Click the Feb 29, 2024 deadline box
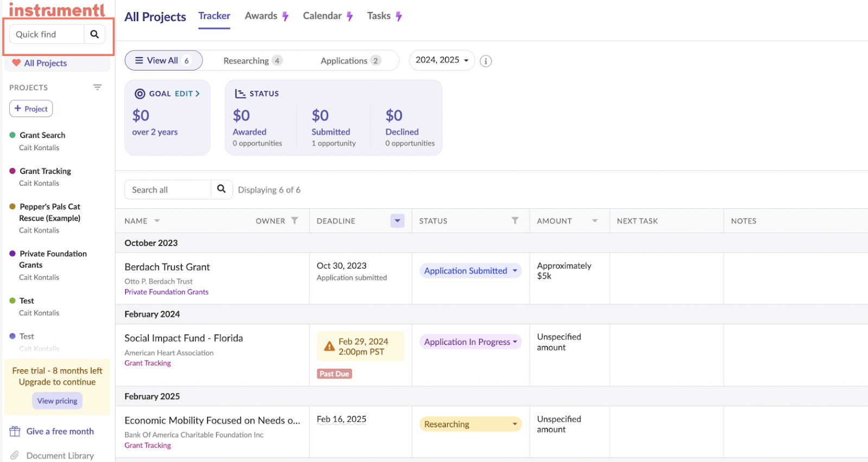 361,346
